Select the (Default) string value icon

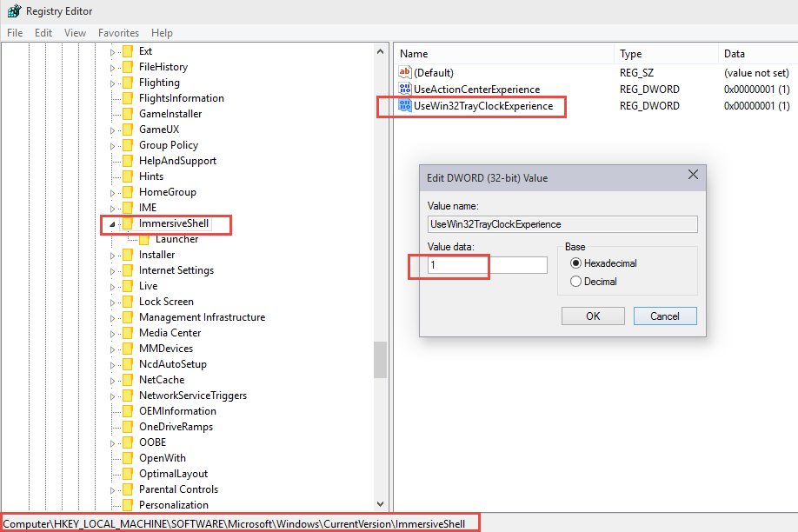click(x=405, y=72)
